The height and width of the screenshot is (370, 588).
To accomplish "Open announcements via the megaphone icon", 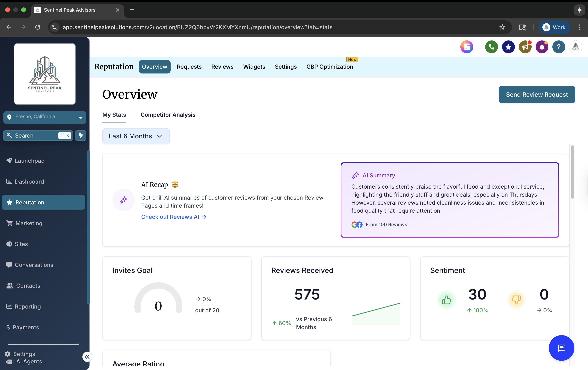I will (x=525, y=47).
